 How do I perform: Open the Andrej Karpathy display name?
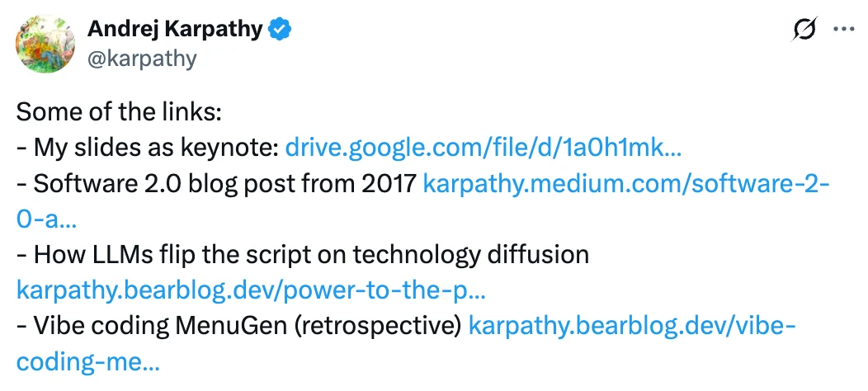pos(175,29)
